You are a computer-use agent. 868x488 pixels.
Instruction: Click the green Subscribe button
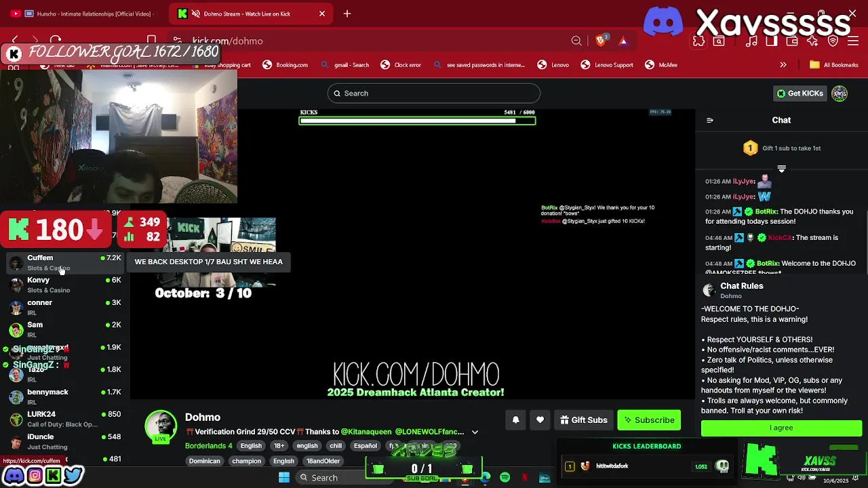(x=649, y=420)
